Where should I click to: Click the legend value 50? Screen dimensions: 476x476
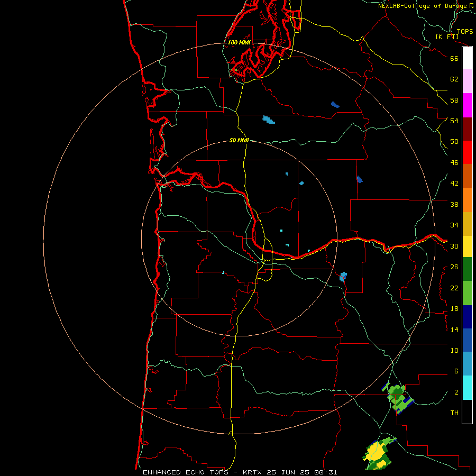click(x=454, y=141)
